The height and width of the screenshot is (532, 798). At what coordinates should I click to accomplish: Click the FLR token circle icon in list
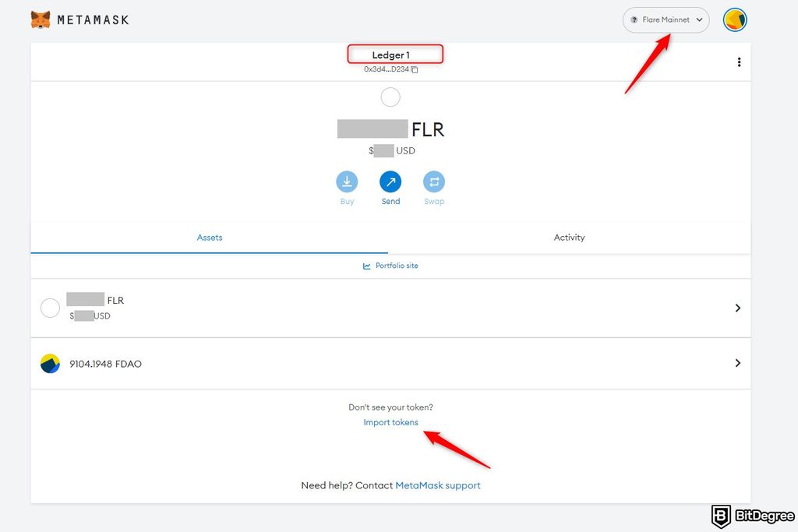tap(50, 308)
